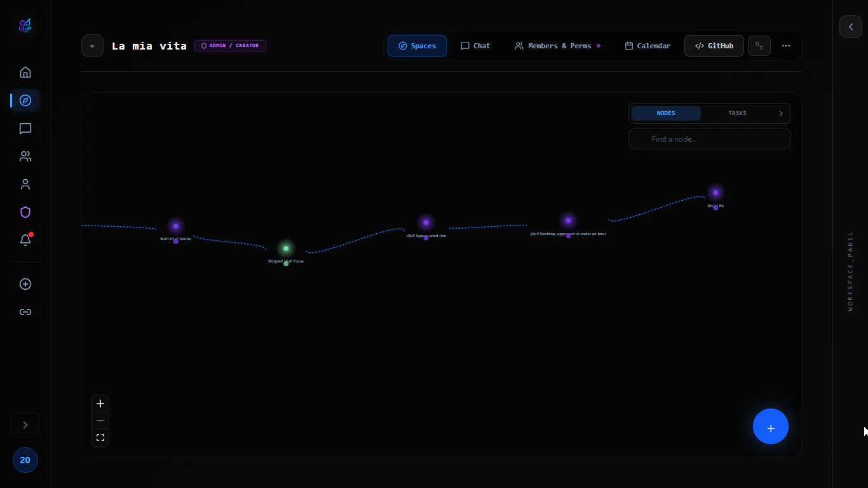The height and width of the screenshot is (488, 868).
Task: Click the round 20 badge in the sidebar
Action: [25, 460]
